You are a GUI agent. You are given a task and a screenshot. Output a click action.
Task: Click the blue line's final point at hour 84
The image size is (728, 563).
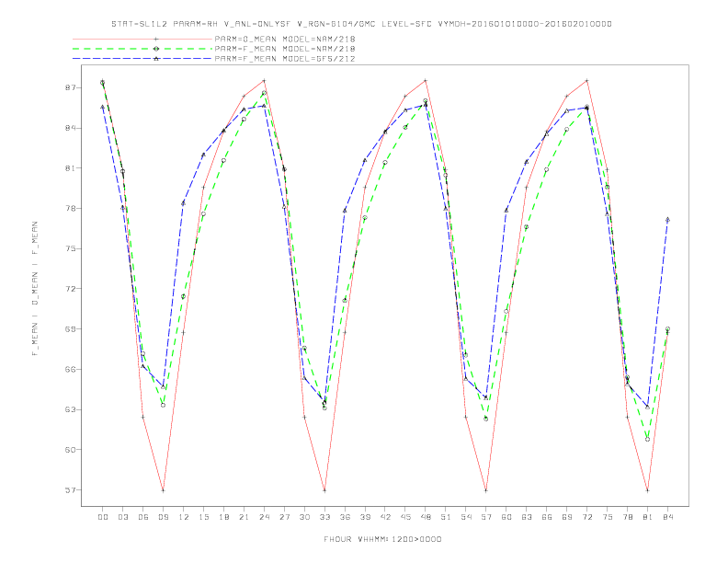pos(667,219)
